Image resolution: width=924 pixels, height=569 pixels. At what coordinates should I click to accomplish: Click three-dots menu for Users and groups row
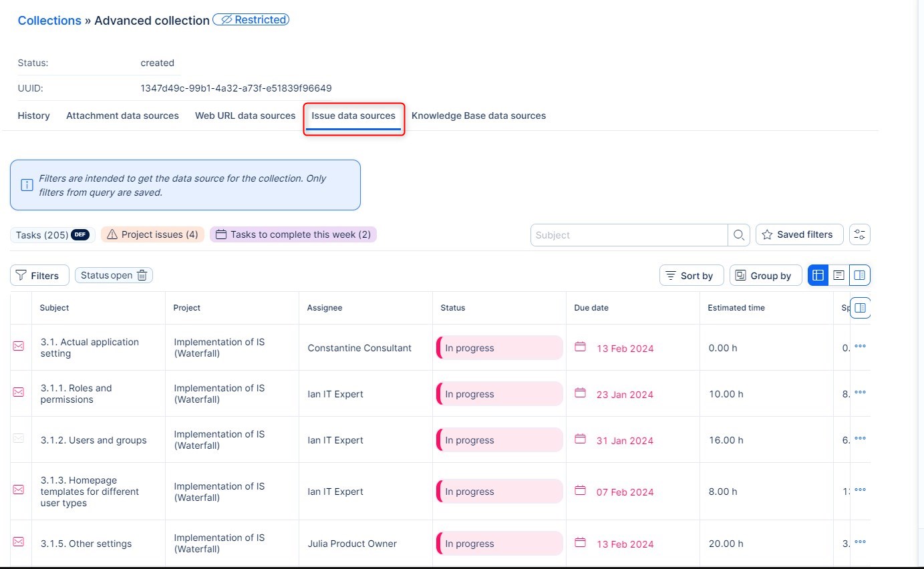(x=860, y=439)
